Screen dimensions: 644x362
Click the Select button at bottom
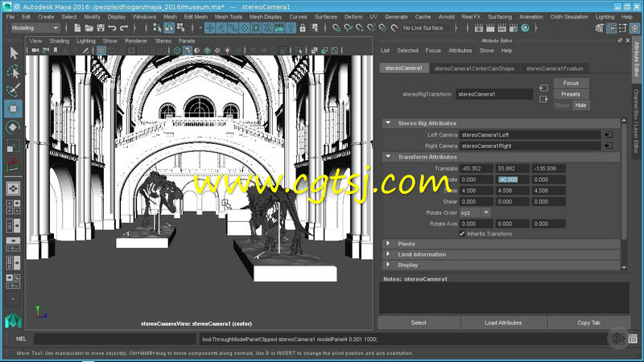coord(419,323)
